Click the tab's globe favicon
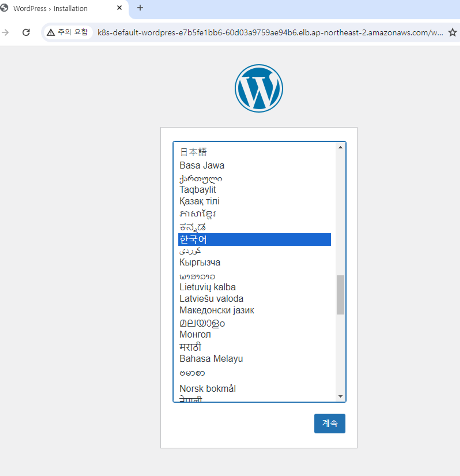This screenshot has width=460, height=476. 4,8
